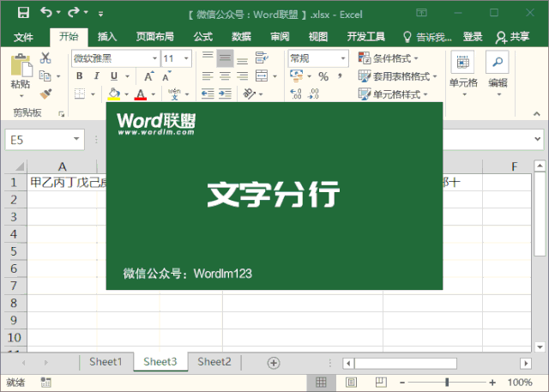Image resolution: width=549 pixels, height=392 pixels.
Task: Apply percent style
Action: pyautogui.click(x=323, y=76)
